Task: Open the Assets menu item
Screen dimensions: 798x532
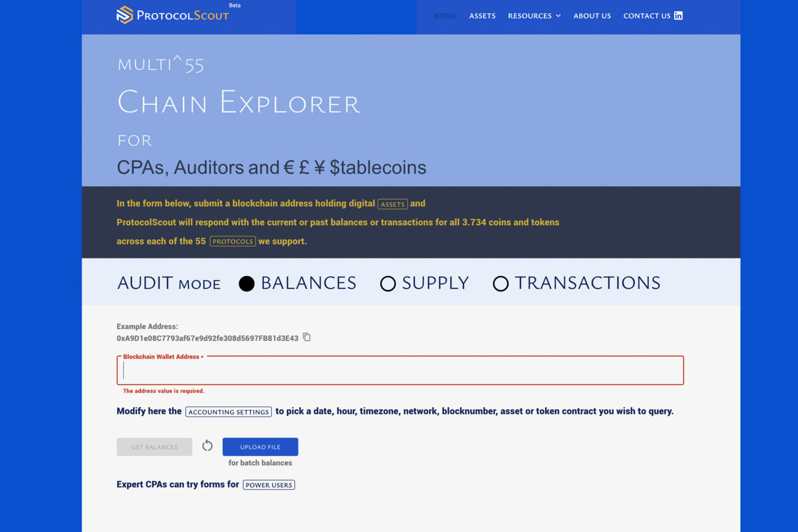Action: pyautogui.click(x=482, y=16)
